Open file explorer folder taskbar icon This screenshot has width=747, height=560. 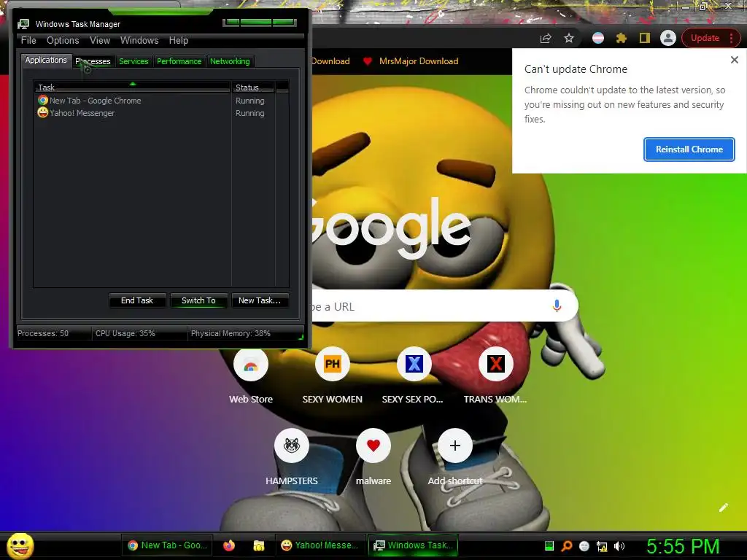pos(259,545)
